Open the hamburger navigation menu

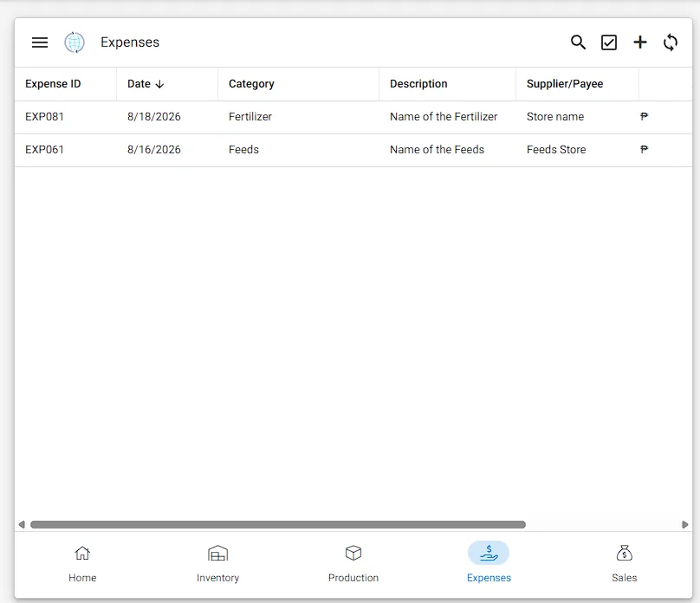tap(40, 42)
